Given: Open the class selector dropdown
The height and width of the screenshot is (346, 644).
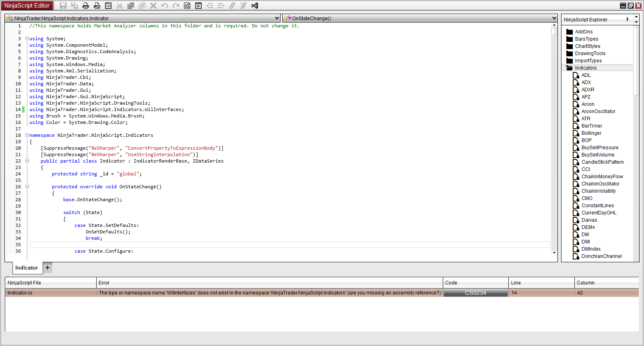Looking at the screenshot, I should 277,18.
